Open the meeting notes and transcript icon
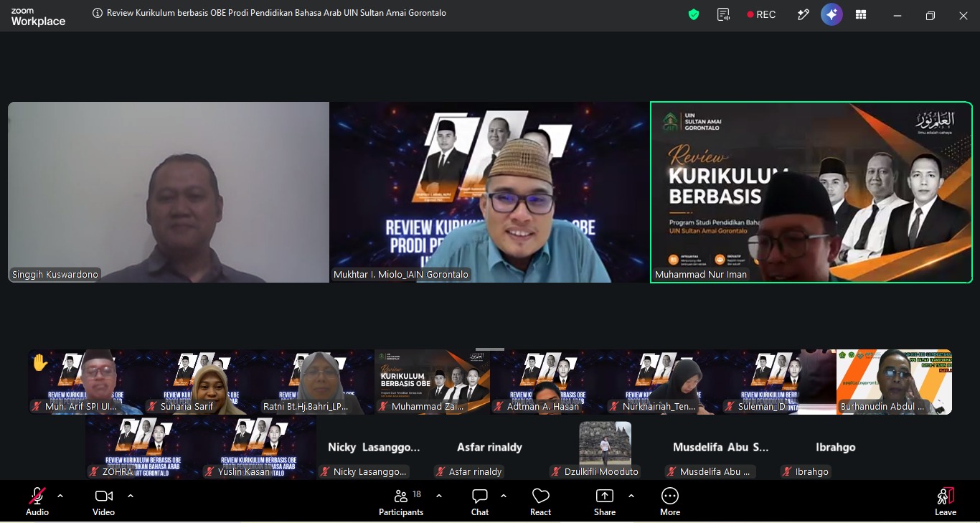This screenshot has height=523, width=980. [x=724, y=14]
